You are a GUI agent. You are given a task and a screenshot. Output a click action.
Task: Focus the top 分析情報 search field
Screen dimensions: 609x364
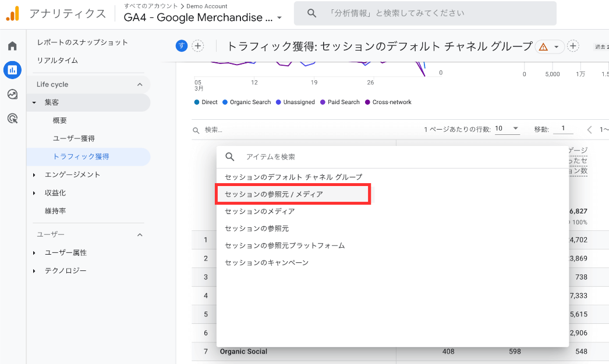click(x=425, y=13)
